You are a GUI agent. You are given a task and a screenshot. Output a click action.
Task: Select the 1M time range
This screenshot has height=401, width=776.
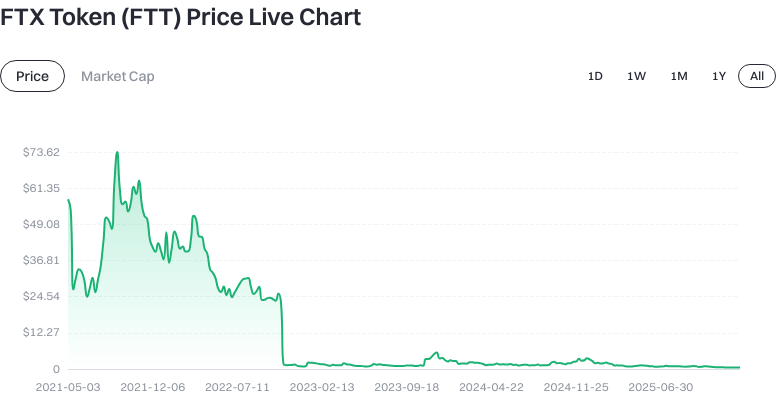tap(679, 76)
